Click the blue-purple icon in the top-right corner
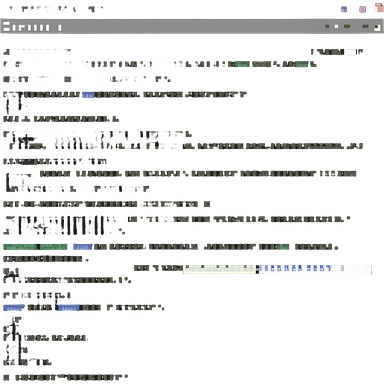 pyautogui.click(x=344, y=9)
